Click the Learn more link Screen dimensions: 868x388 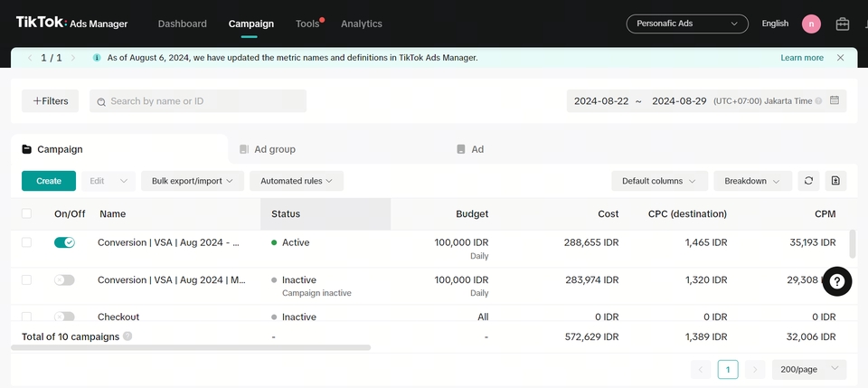pos(802,58)
